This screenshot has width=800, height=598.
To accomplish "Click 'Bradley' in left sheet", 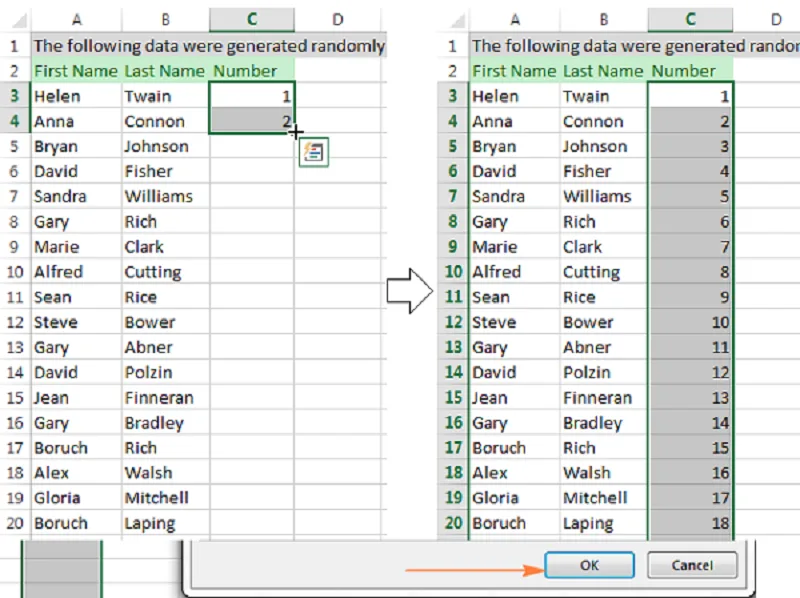I will pos(154,422).
